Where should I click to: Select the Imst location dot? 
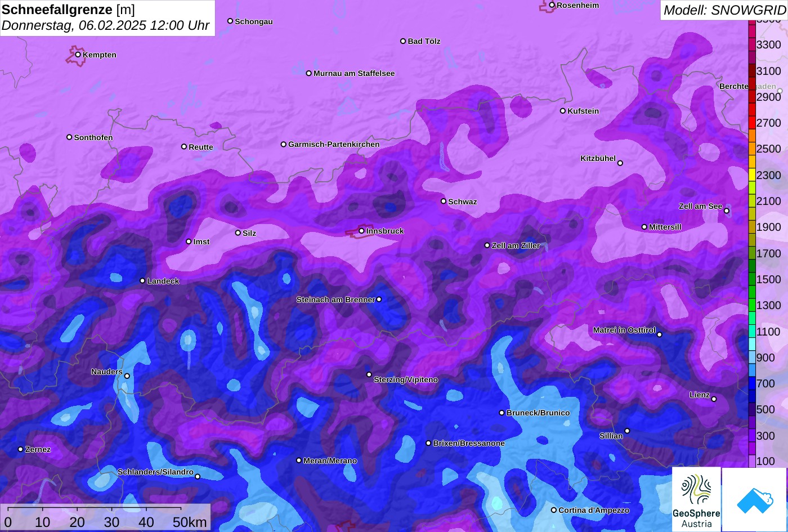189,242
